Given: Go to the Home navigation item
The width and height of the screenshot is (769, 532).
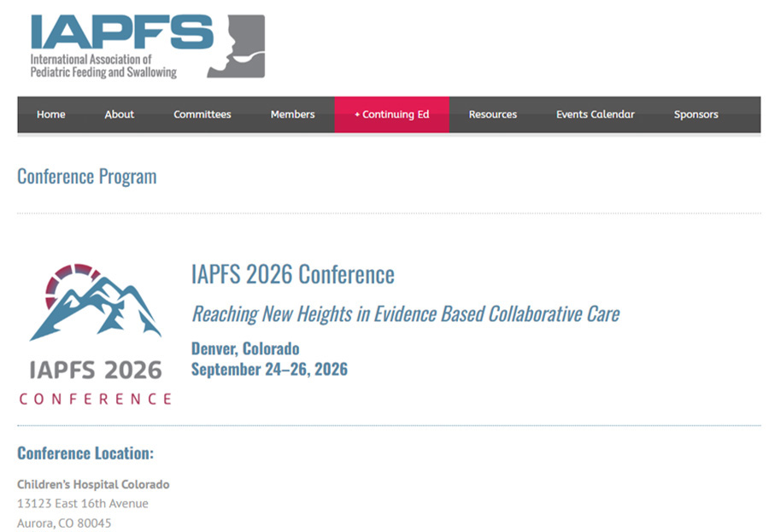Looking at the screenshot, I should click(x=51, y=114).
